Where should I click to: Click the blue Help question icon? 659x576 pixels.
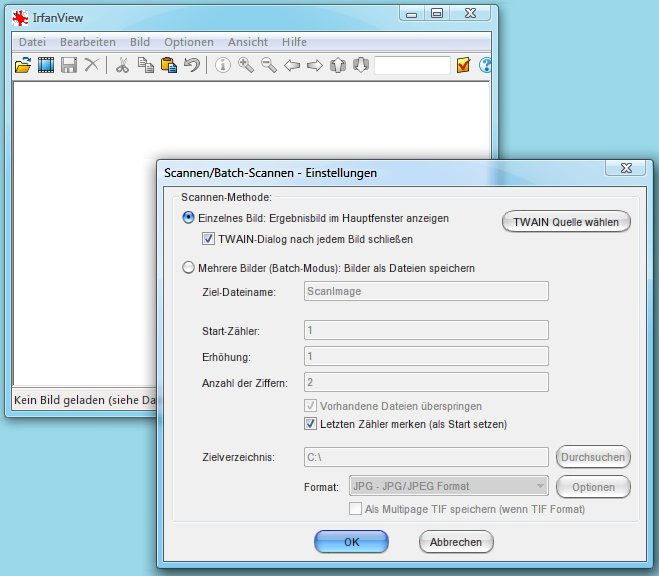coord(485,65)
